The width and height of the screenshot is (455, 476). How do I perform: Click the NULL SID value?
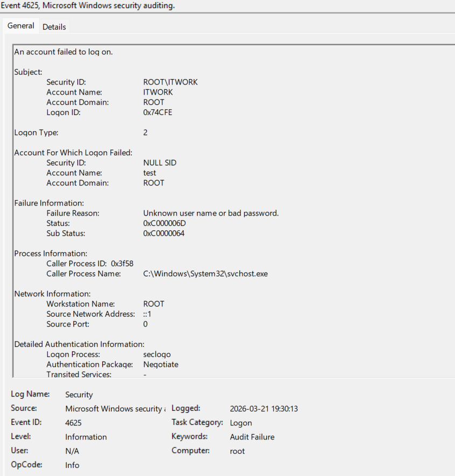159,163
